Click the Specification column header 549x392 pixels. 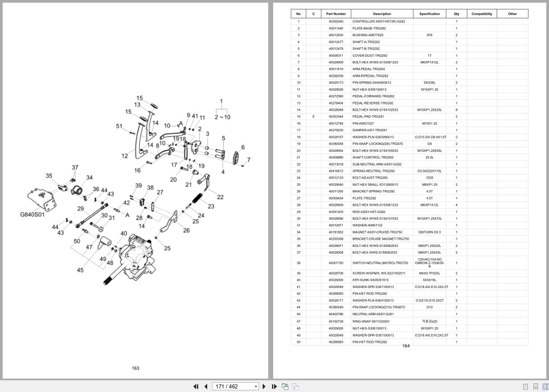(429, 14)
